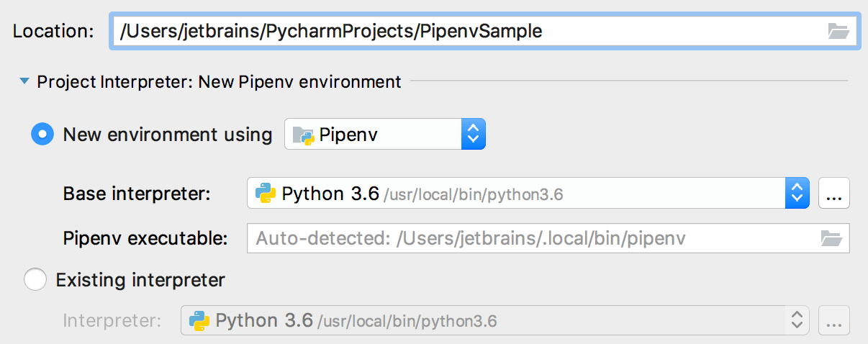This screenshot has height=344, width=868.
Task: Click the Python logo in the disabled Interpreter field
Action: coord(199,320)
